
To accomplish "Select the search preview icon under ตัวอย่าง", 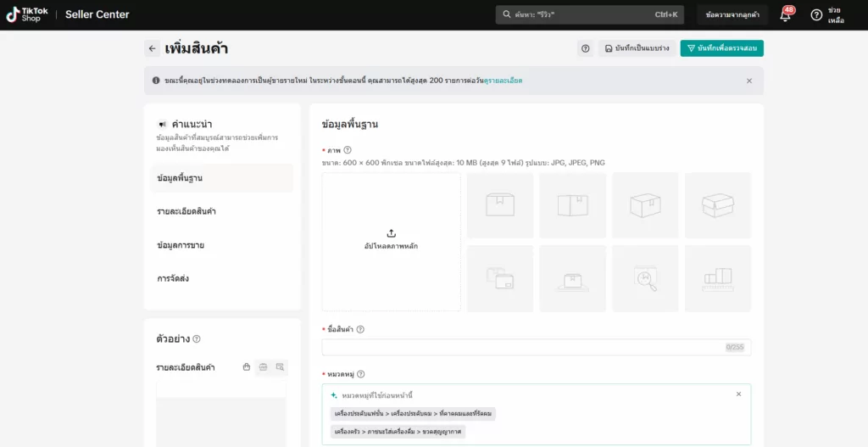I will pyautogui.click(x=280, y=367).
